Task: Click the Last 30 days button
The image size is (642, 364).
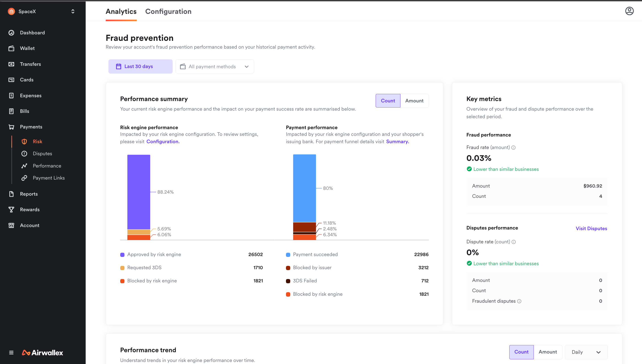Action: point(140,66)
